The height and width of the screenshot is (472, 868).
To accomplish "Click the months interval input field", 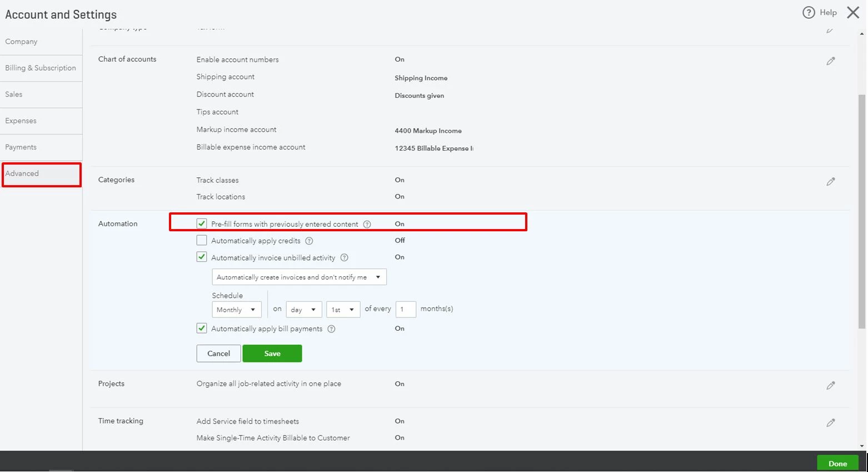I will pyautogui.click(x=406, y=310).
